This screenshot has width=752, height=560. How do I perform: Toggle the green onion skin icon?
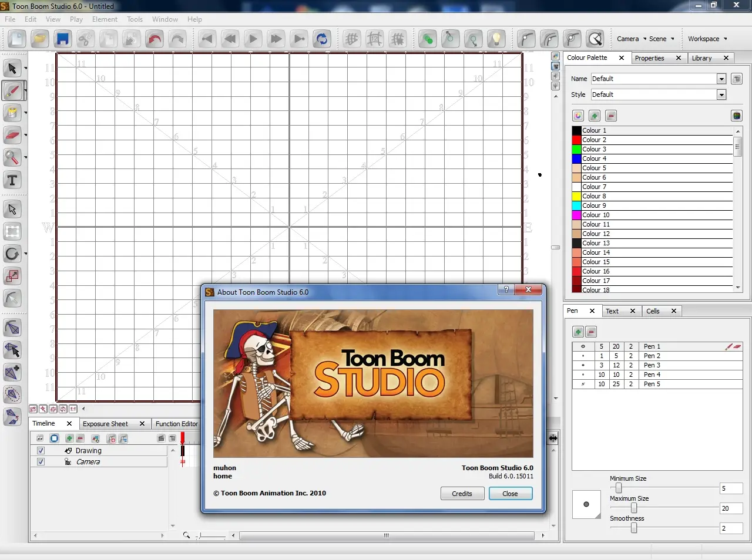coord(427,39)
